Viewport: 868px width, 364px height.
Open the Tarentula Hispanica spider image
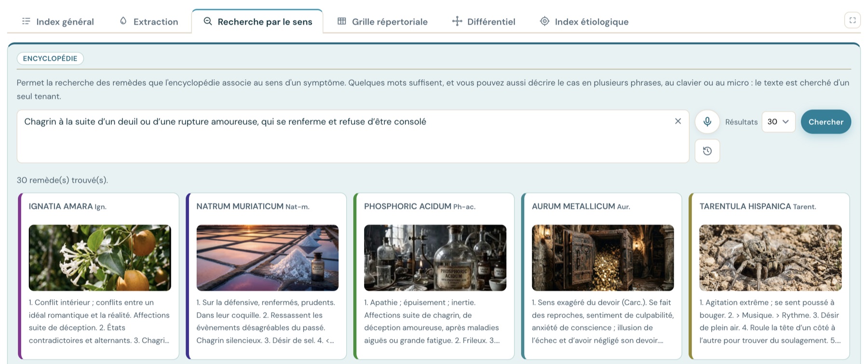771,258
